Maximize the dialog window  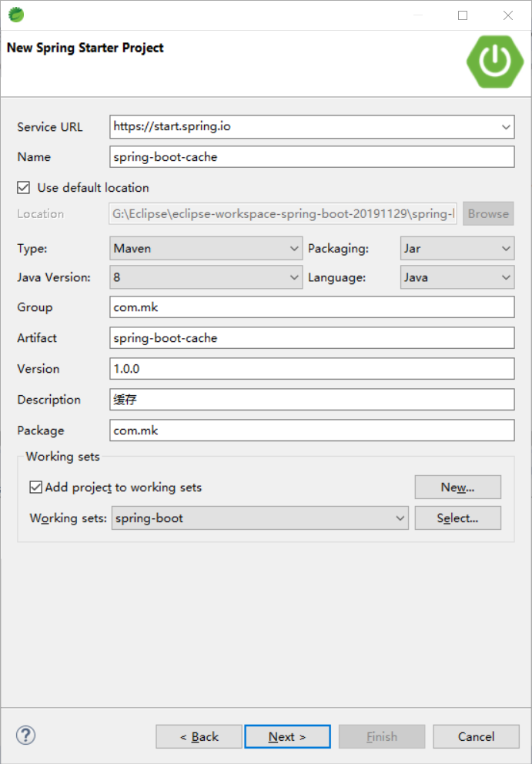point(463,15)
